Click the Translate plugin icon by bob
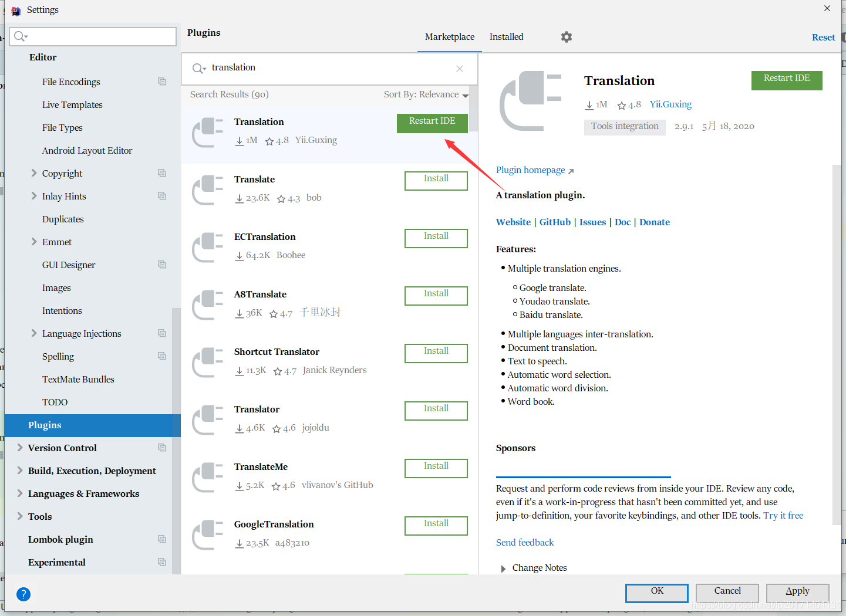Viewport: 846px width, 616px height. click(x=208, y=190)
